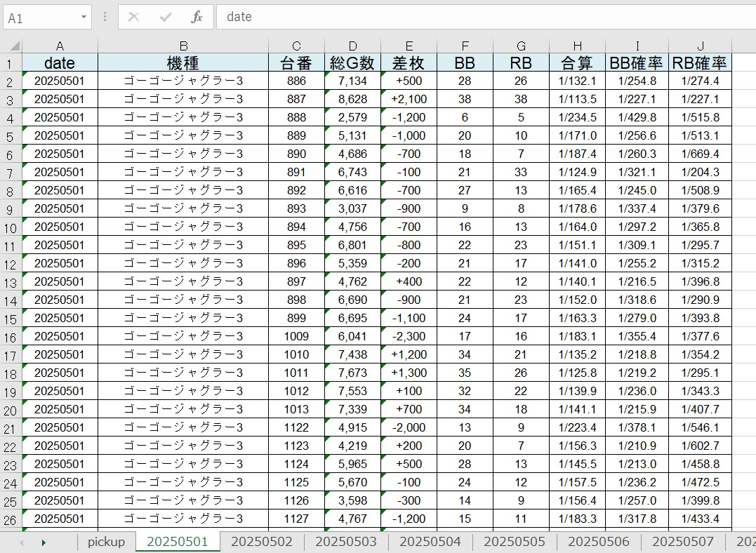This screenshot has width=756, height=553.
Task: Click the Enter checkmark icon in formula bar
Action: click(166, 18)
